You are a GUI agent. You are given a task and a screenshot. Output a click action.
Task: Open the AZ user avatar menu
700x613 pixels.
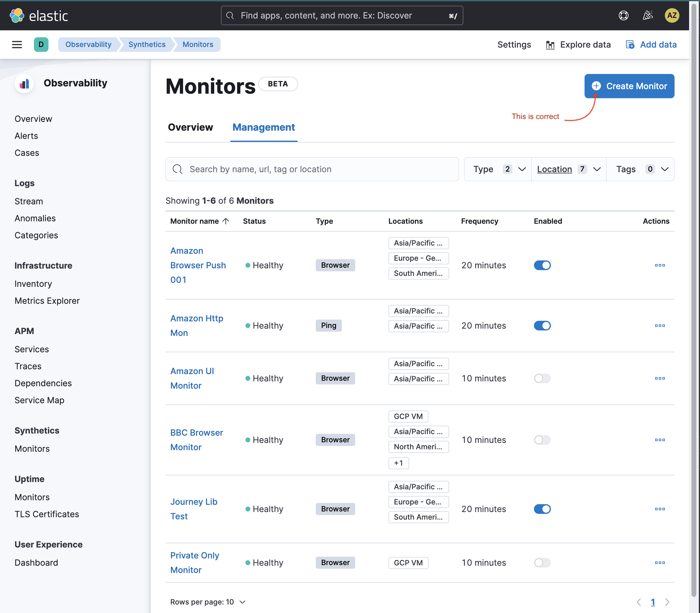(x=671, y=15)
